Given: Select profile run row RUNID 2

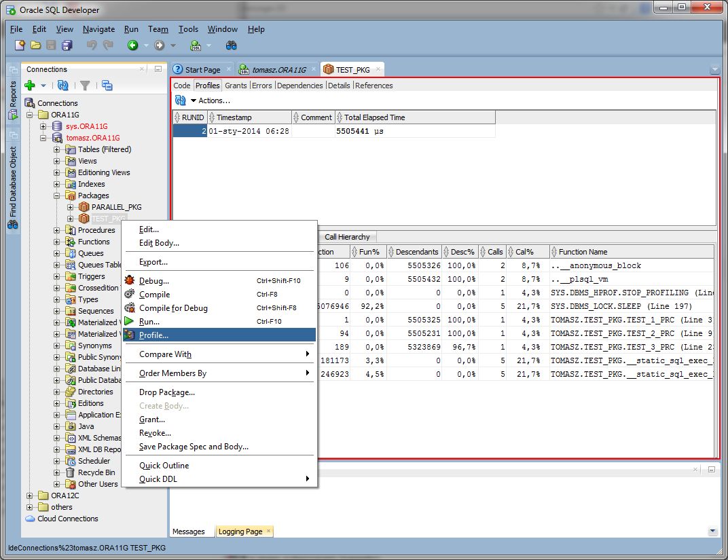Looking at the screenshot, I should 334,131.
